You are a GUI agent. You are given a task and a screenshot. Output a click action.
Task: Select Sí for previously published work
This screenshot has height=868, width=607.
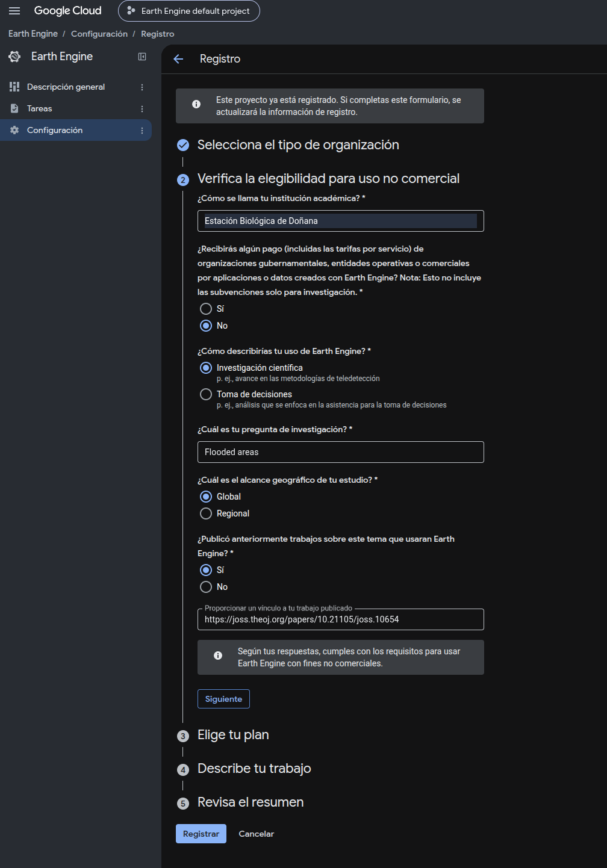pyautogui.click(x=206, y=570)
